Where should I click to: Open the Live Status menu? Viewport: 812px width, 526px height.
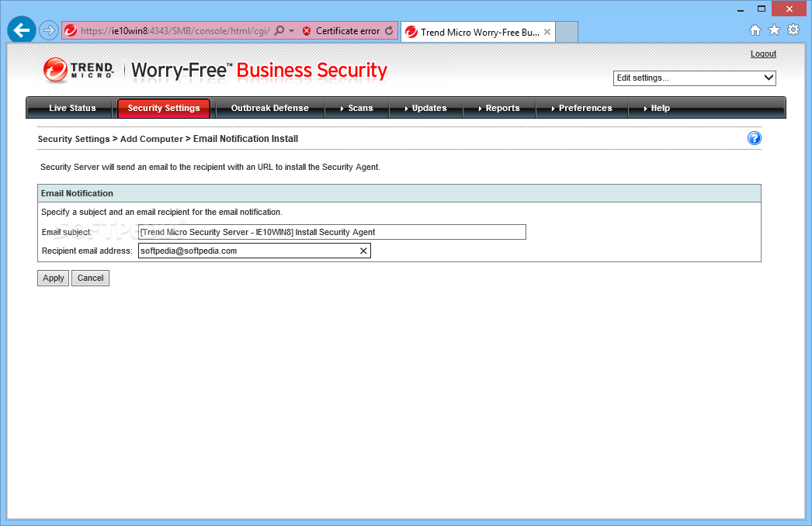tap(72, 108)
